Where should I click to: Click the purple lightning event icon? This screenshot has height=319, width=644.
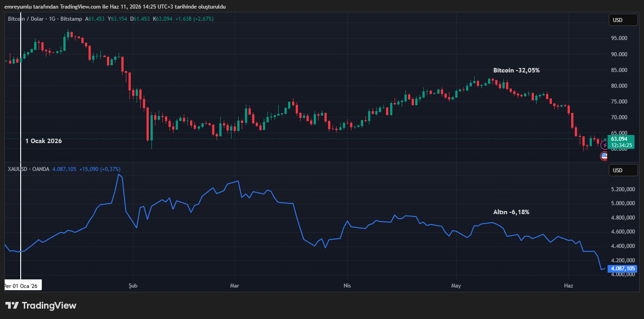tap(604, 145)
